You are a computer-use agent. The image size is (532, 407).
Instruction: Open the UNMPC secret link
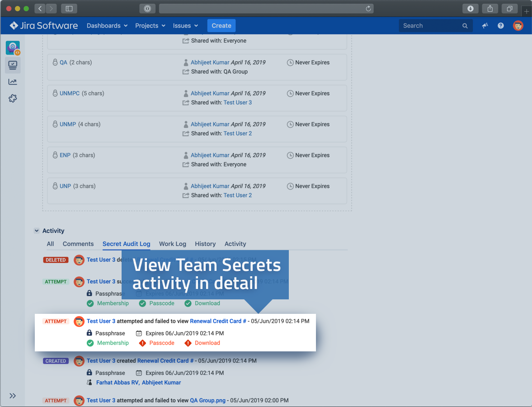(70, 93)
